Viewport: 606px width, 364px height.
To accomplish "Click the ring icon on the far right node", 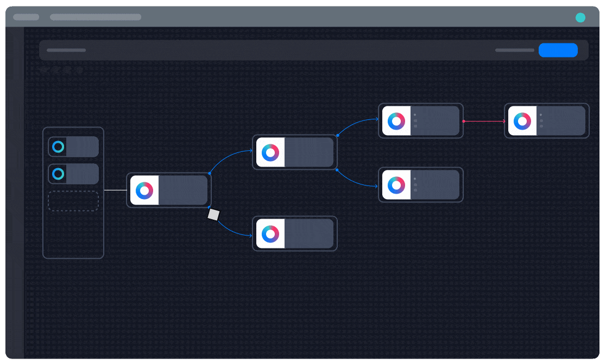I will [x=522, y=121].
